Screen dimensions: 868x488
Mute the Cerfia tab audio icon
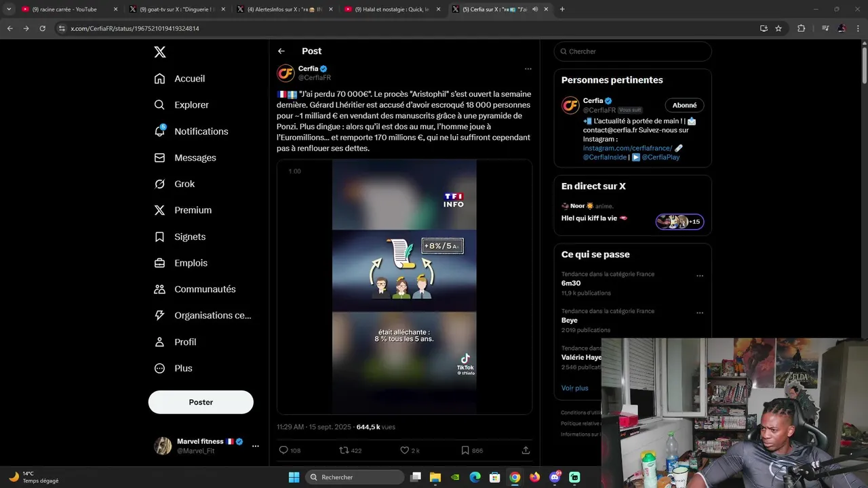coord(535,9)
